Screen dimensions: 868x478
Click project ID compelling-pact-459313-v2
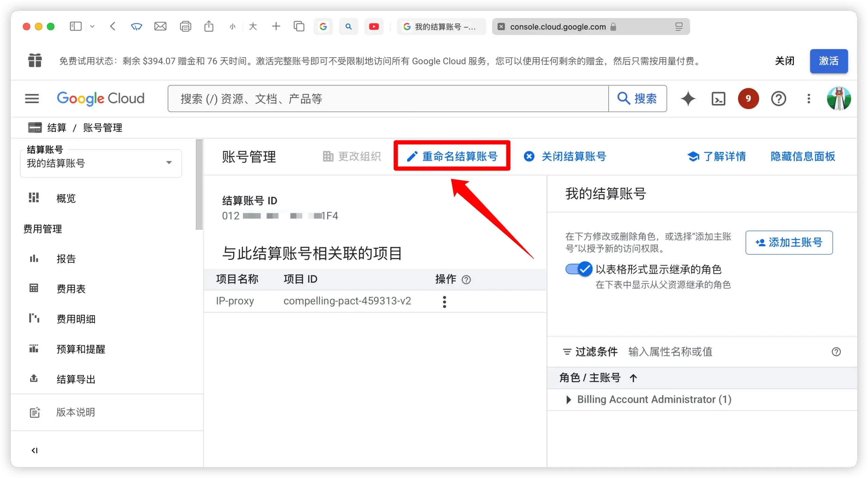pyautogui.click(x=347, y=301)
